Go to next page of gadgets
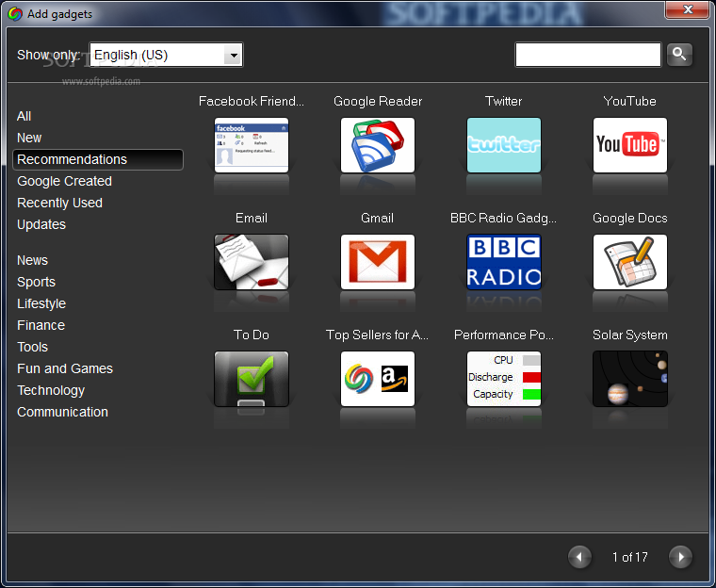Viewport: 716px width, 588px height. click(x=679, y=557)
